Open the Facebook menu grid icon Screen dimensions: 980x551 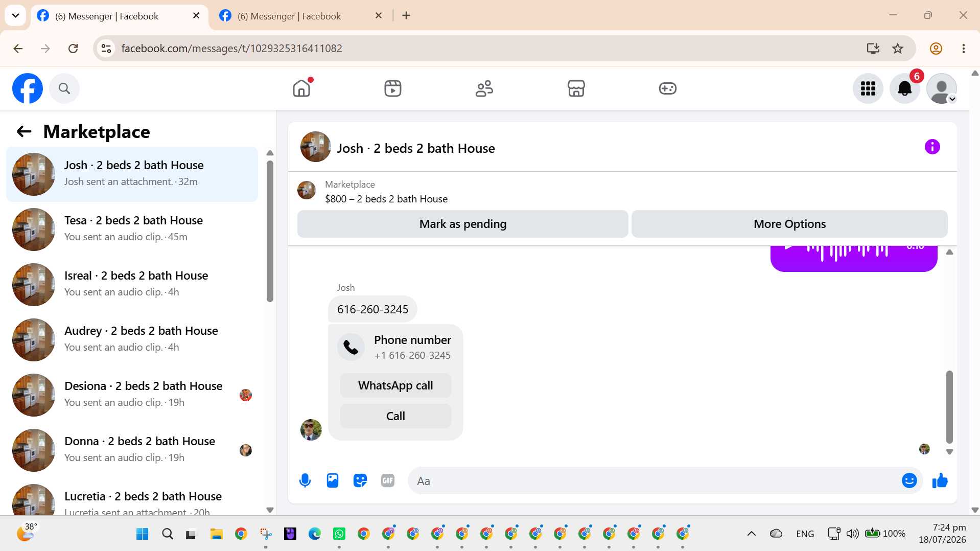(x=868, y=88)
